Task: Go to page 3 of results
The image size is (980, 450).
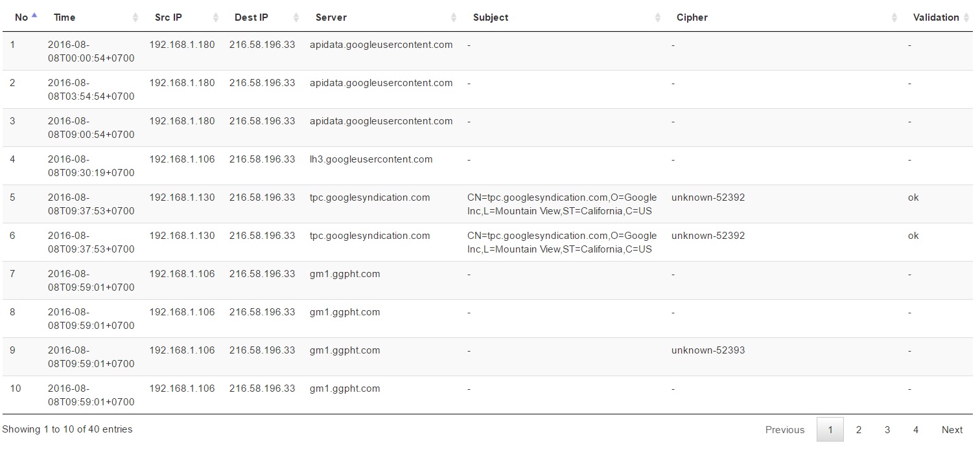Action: pyautogui.click(x=887, y=430)
